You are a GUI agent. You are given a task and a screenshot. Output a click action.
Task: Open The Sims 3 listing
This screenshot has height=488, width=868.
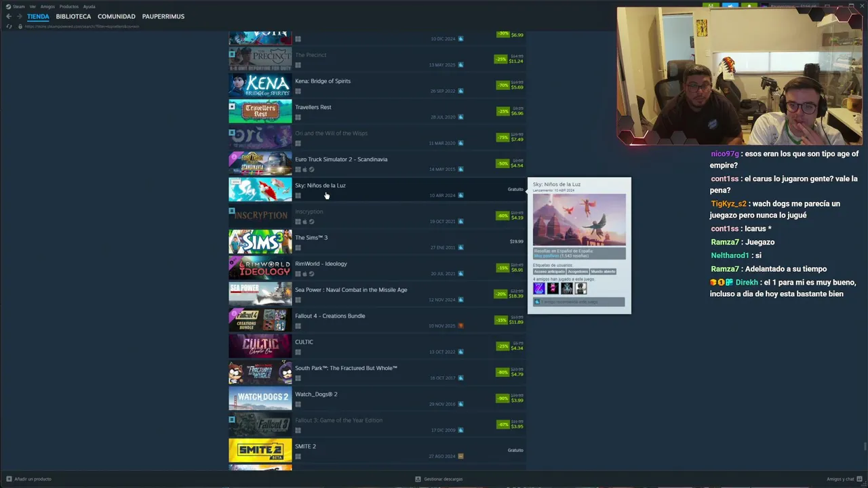point(311,238)
